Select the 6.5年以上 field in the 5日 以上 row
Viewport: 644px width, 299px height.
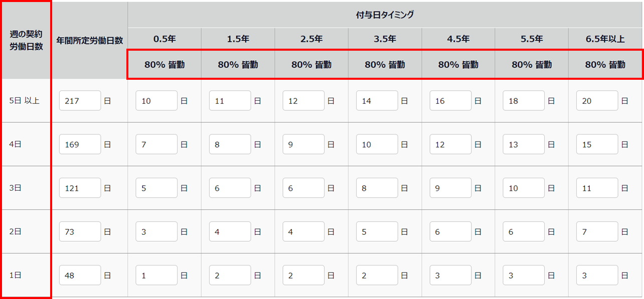(x=597, y=101)
